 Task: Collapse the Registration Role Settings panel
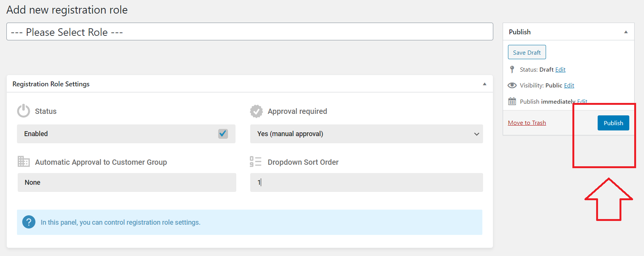point(485,84)
